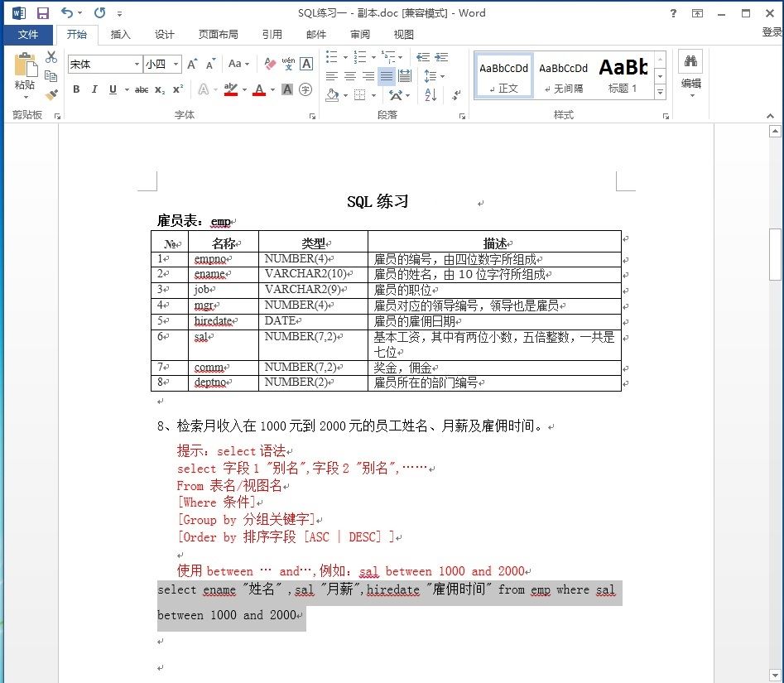
Task: Toggle underline formatting
Action: (x=113, y=89)
